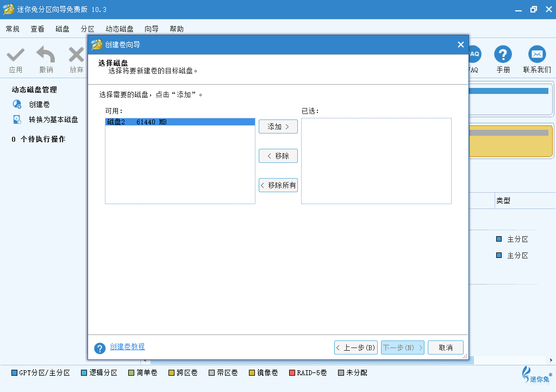This screenshot has width=556, height=392.
Task: Open the 动态磁盘 menu
Action: point(120,29)
